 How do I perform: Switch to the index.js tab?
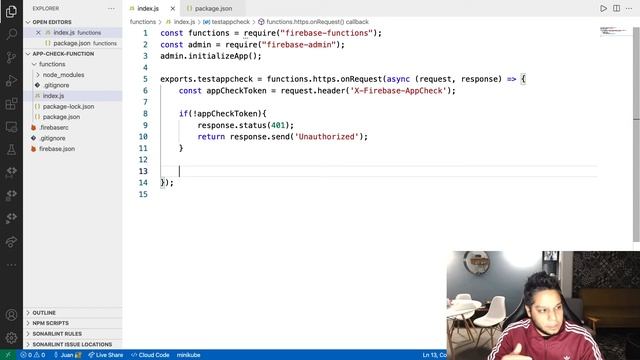point(148,8)
